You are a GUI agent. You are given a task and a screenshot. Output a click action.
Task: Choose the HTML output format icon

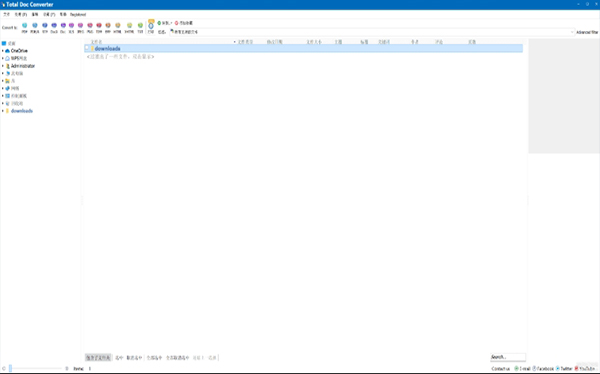[x=117, y=28]
